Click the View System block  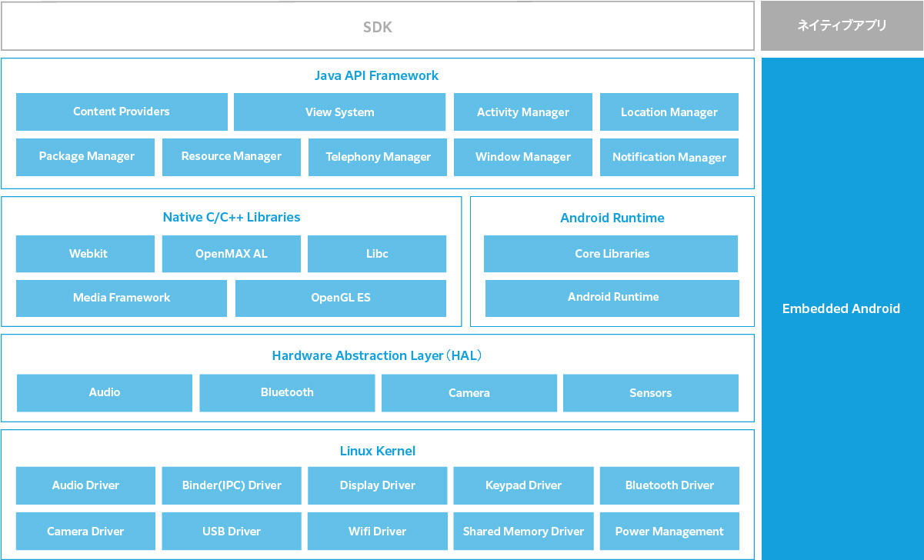pos(339,112)
